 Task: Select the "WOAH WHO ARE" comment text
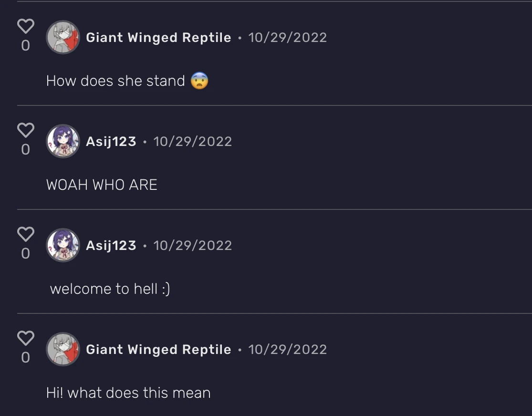(102, 185)
